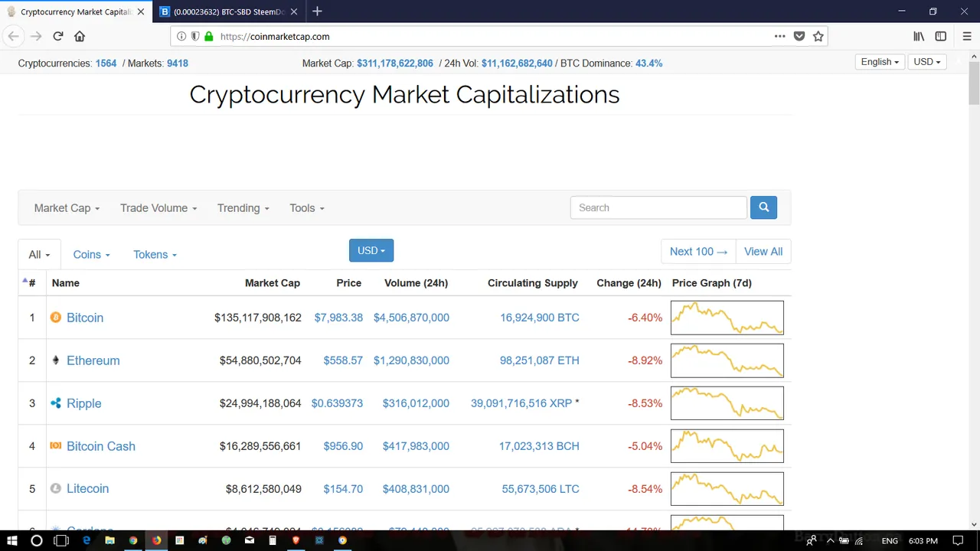The image size is (980, 551).
Task: Sort by the Volume (24h) column header
Action: (x=416, y=283)
